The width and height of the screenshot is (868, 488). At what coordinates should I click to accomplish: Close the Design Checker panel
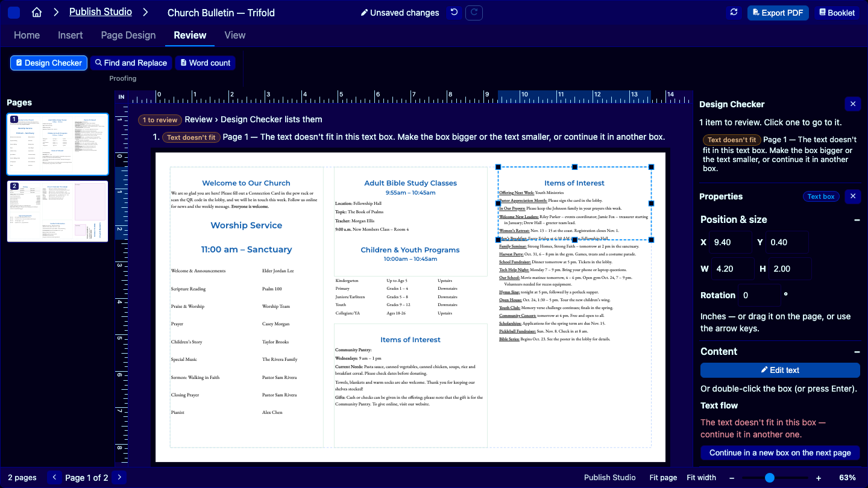[852, 104]
